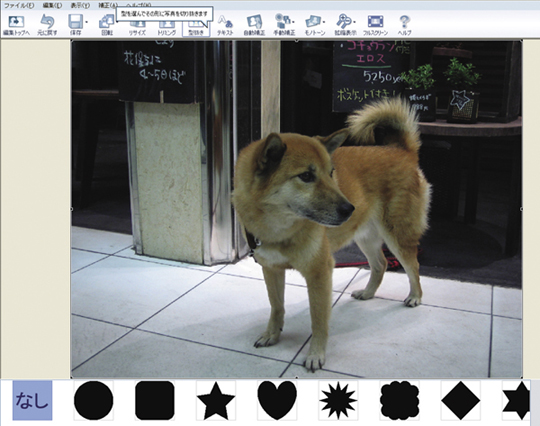This screenshot has width=540, height=426.
Task: Expand the 保存 save dropdown arrow
Action: click(x=86, y=22)
